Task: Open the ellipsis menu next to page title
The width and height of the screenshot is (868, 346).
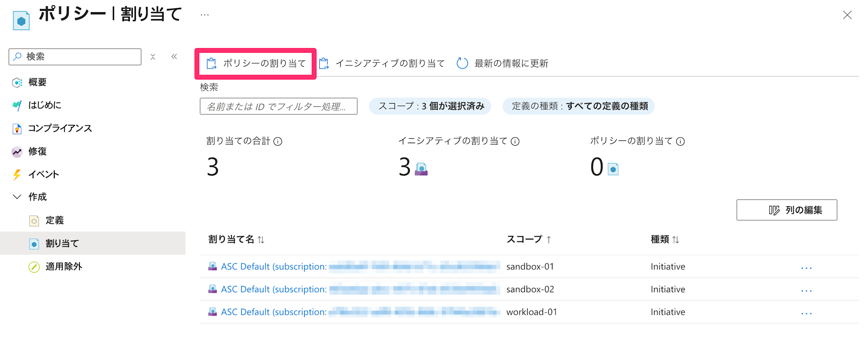Action: (x=205, y=15)
